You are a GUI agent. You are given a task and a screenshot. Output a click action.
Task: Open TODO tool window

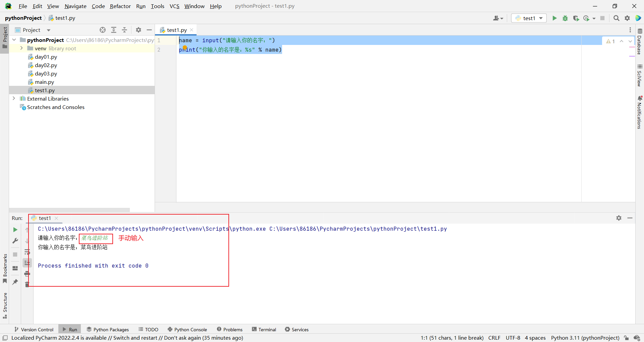(148, 329)
